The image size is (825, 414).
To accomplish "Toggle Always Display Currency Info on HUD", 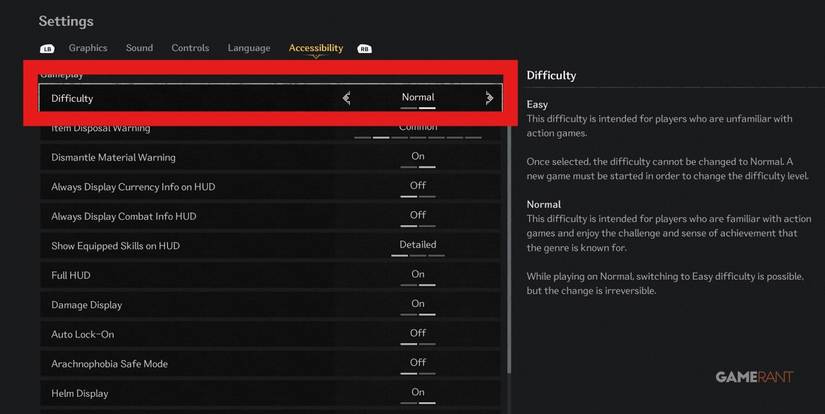I will (x=418, y=186).
